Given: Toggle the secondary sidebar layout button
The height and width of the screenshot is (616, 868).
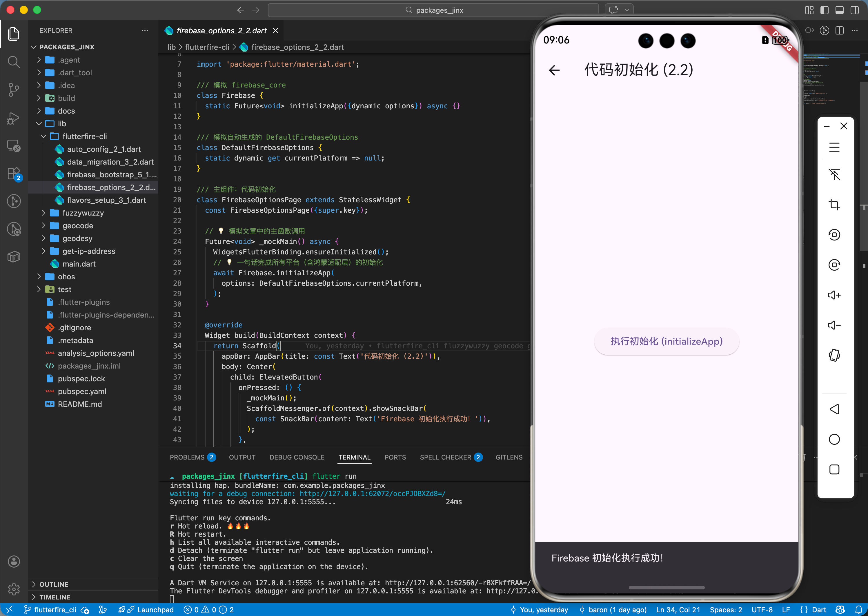Looking at the screenshot, I should click(x=854, y=10).
